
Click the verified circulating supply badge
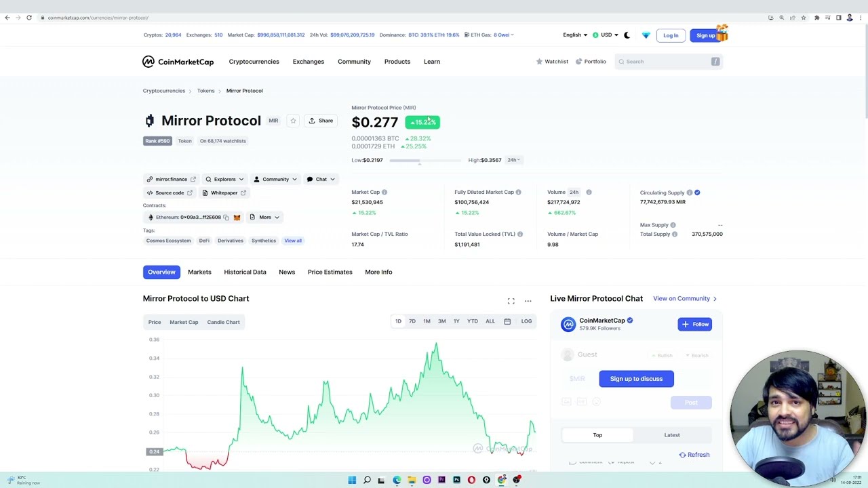(697, 192)
